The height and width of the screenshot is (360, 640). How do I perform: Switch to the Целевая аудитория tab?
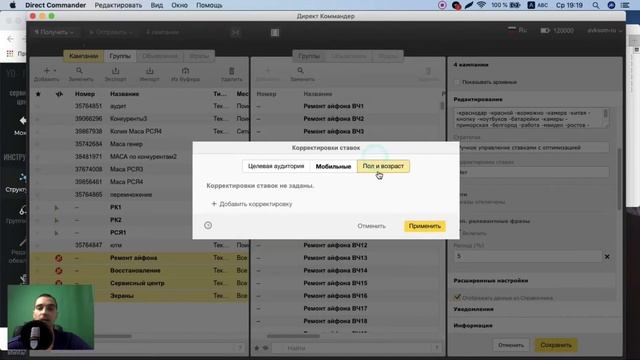tap(276, 166)
